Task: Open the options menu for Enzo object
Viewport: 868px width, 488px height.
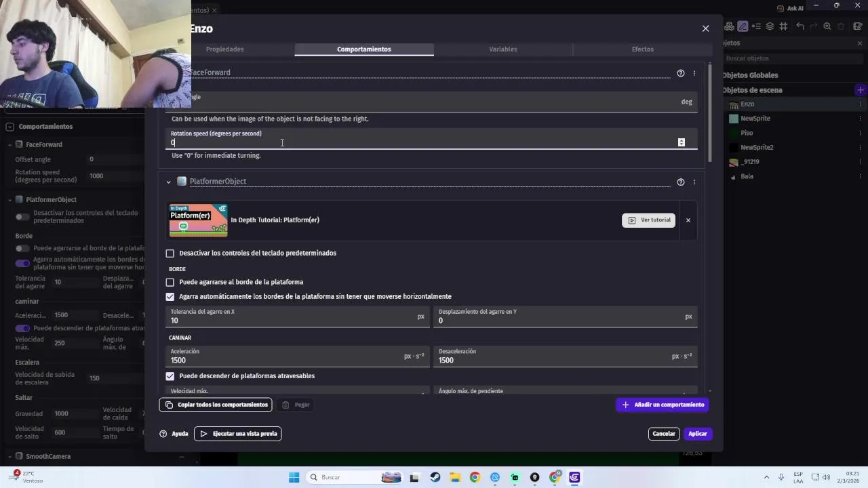Action: click(x=860, y=104)
